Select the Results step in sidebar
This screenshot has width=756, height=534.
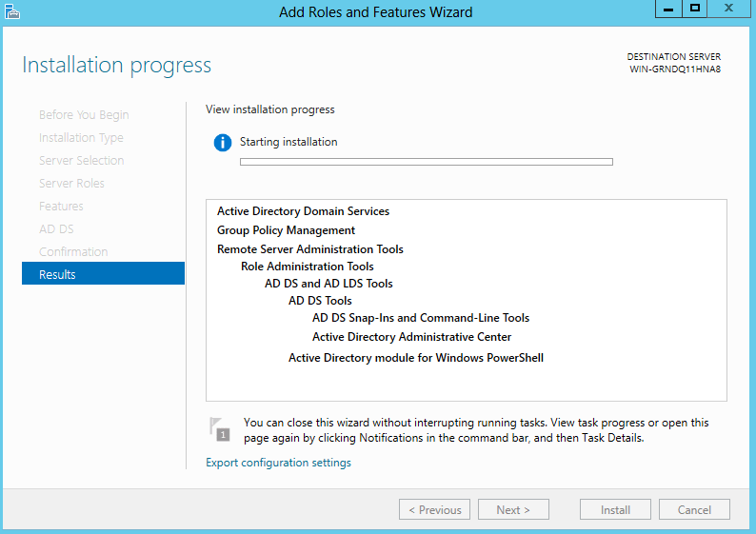(103, 274)
